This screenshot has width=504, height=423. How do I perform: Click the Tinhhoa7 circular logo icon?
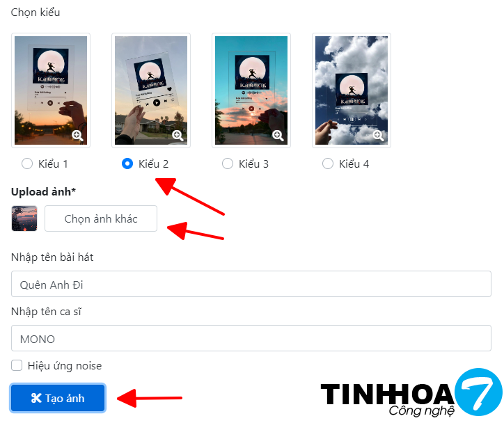click(479, 392)
